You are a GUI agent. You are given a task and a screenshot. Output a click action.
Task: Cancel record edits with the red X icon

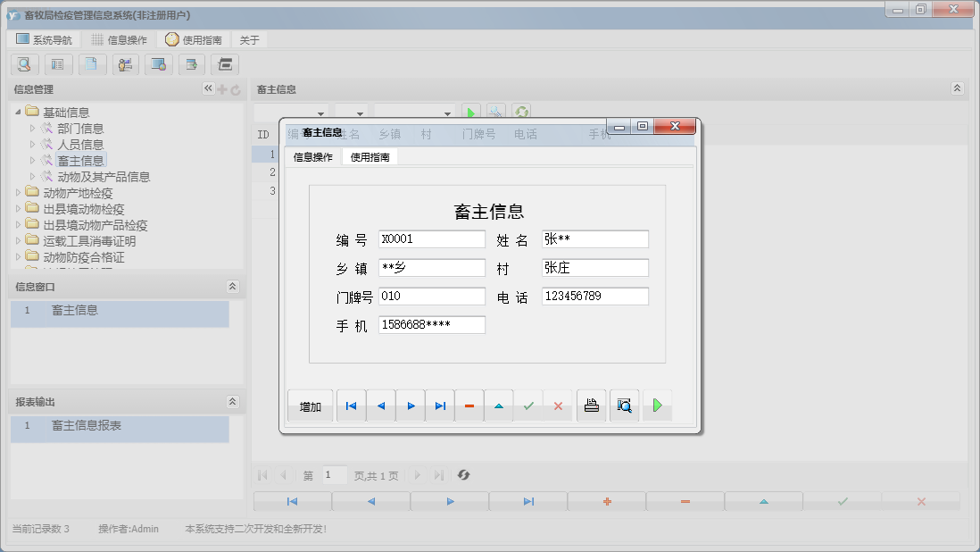558,405
